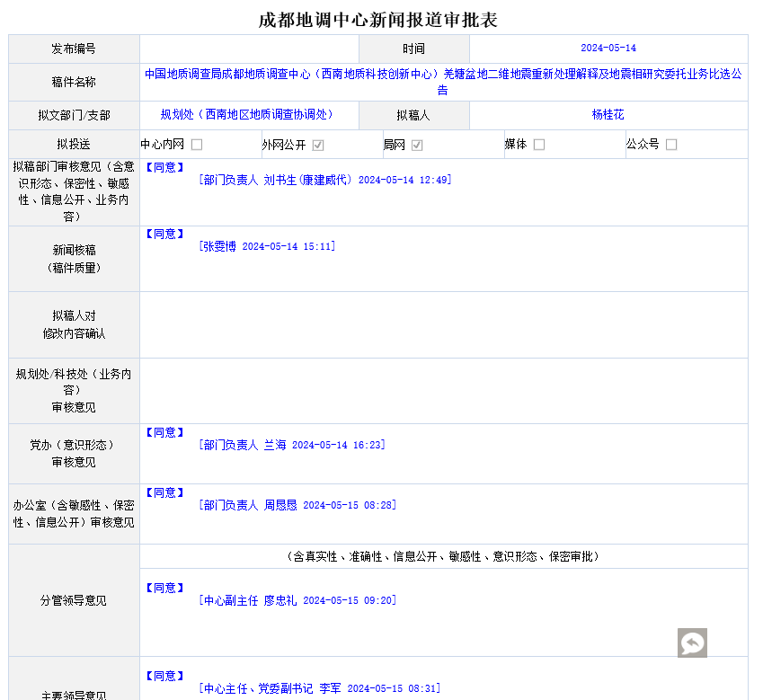Click the grey reply arrow icon
Screen dimensions: 763x700
692,642
